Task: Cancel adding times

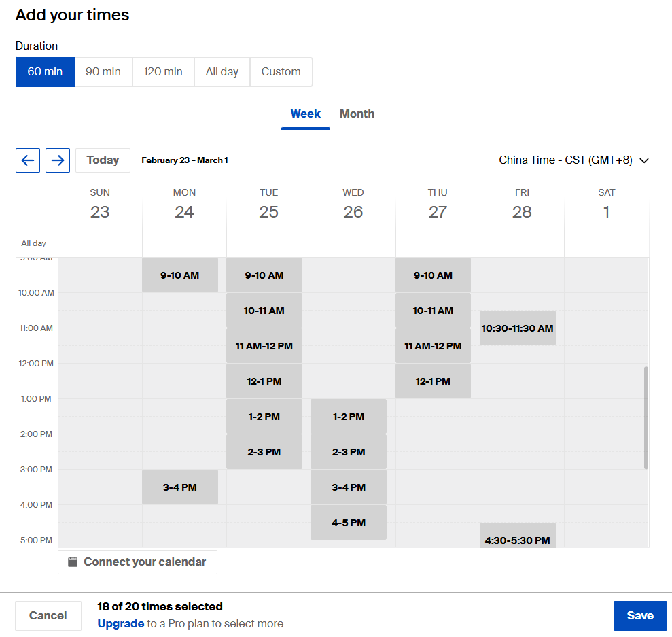Action: point(48,615)
